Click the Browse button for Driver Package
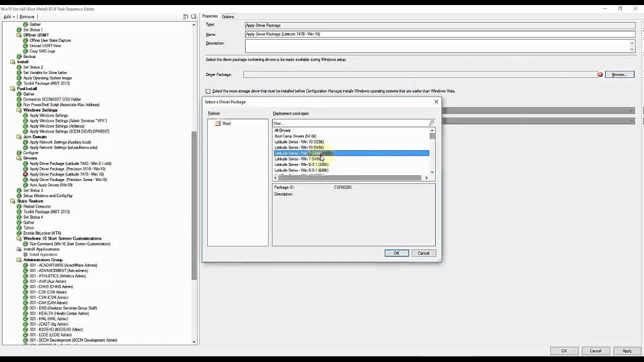Viewport: 644px width, 362px height. point(619,74)
